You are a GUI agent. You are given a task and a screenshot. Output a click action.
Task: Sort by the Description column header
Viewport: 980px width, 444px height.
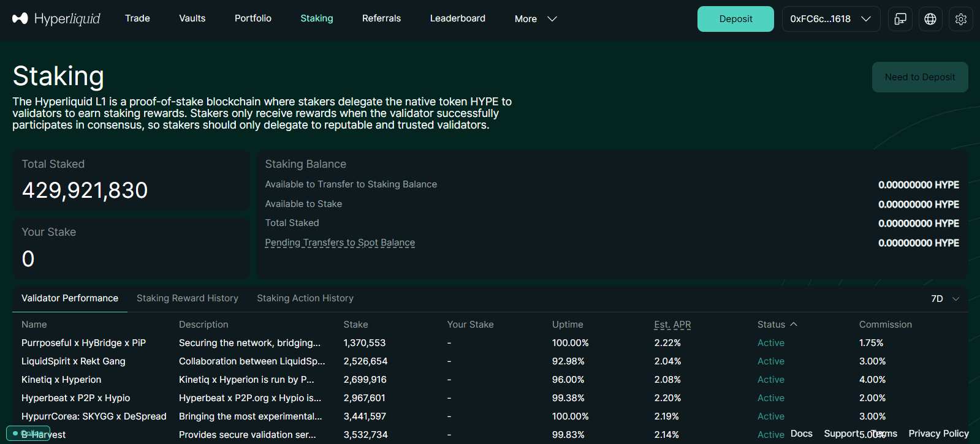coord(203,325)
